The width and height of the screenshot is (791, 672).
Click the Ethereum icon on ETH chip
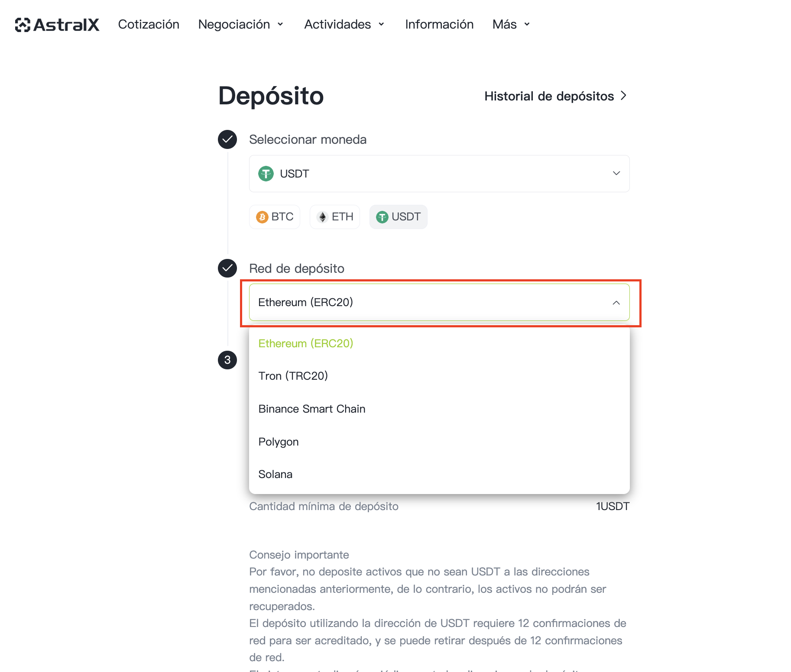click(322, 217)
